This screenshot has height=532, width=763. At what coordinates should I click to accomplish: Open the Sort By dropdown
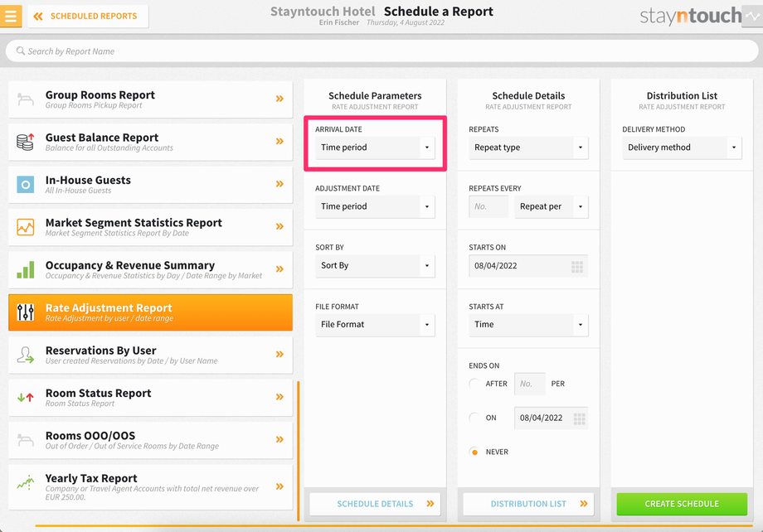pyautogui.click(x=375, y=265)
